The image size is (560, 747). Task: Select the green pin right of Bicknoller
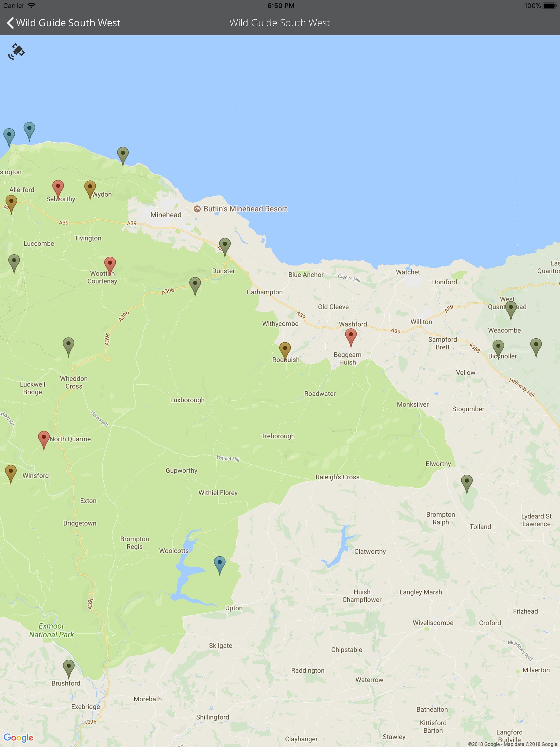click(536, 348)
